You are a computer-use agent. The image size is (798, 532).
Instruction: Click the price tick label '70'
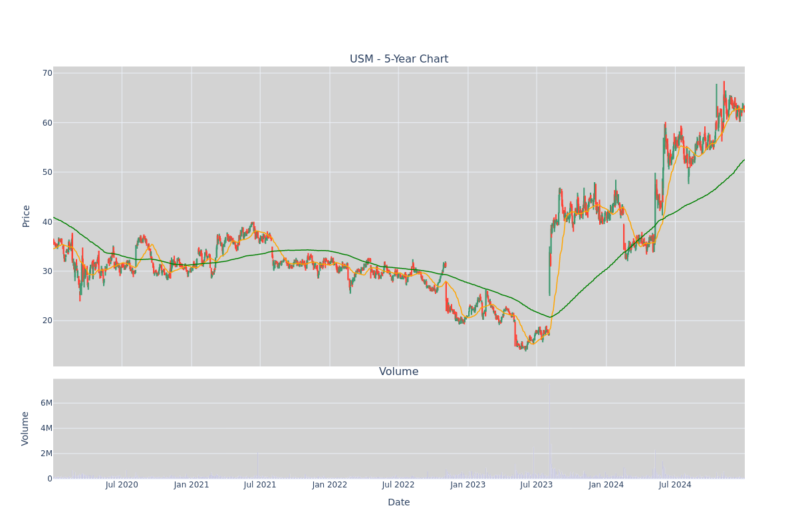click(47, 73)
